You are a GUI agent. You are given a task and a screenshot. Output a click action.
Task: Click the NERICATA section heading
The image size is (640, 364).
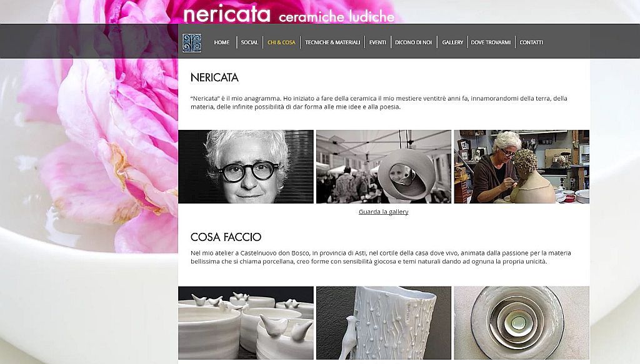tap(214, 77)
